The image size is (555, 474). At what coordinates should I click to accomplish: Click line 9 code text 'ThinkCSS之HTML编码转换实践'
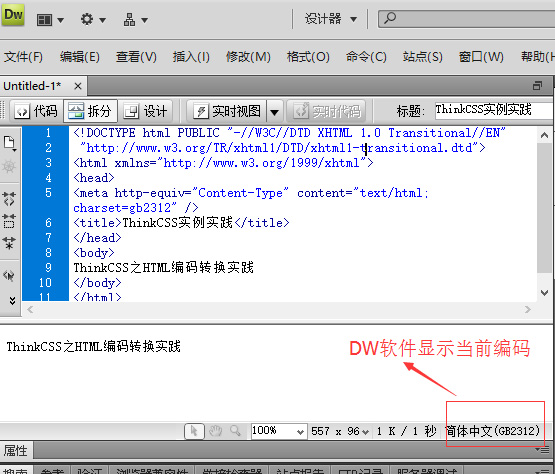pyautogui.click(x=164, y=268)
